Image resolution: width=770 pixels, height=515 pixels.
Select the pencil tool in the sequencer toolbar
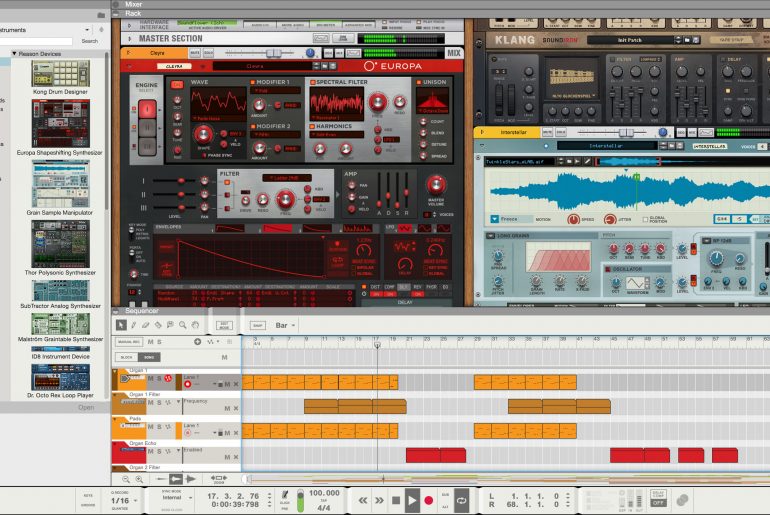pyautogui.click(x=134, y=325)
